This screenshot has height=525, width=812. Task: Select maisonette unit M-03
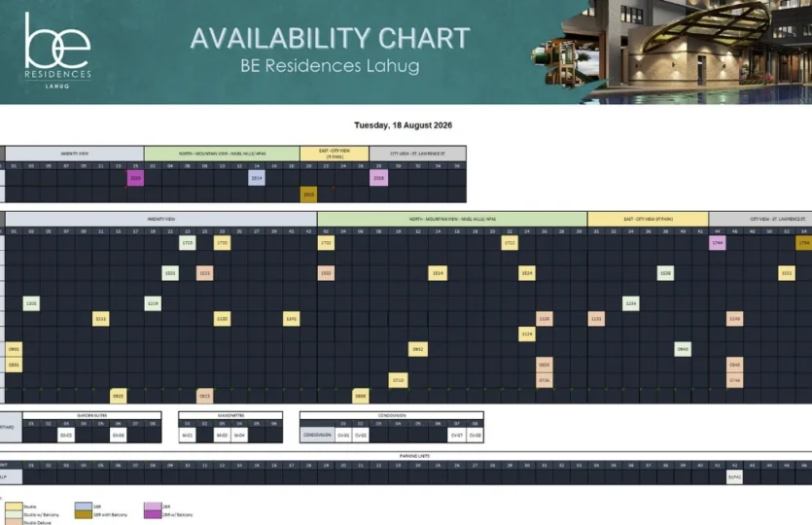[222, 436]
